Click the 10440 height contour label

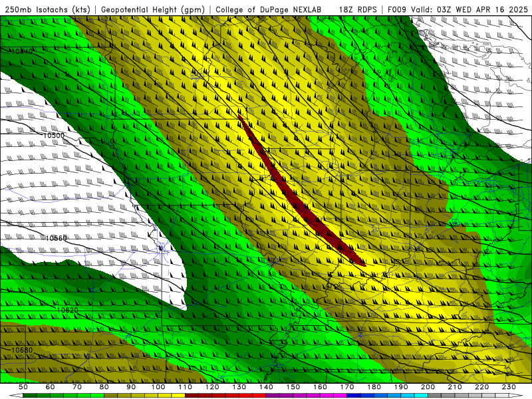(x=22, y=51)
